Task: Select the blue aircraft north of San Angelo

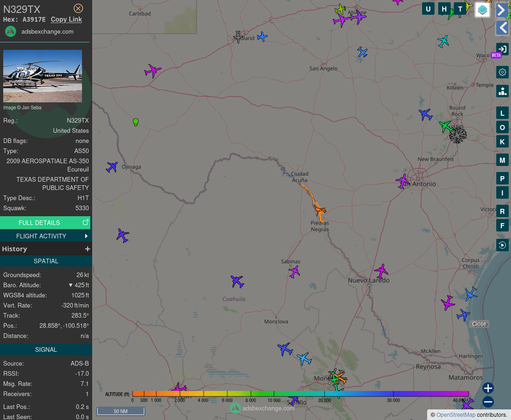Action: (x=362, y=52)
